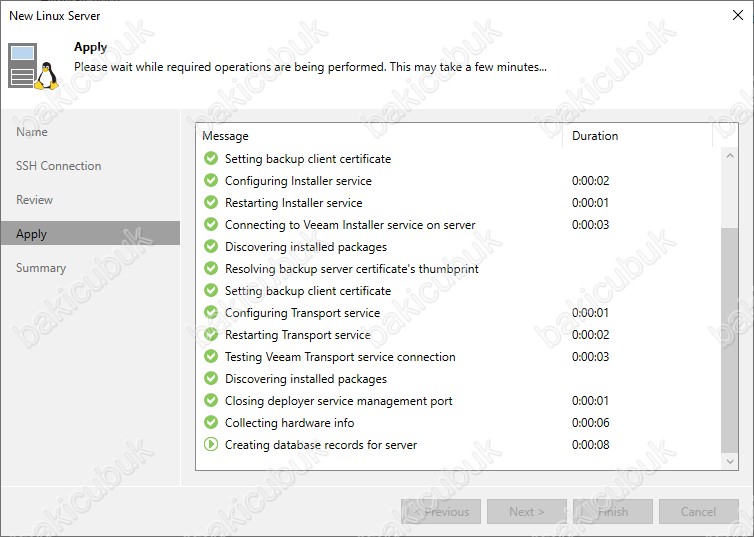The width and height of the screenshot is (754, 537).
Task: Select the Apply wizard step
Action: (x=90, y=234)
